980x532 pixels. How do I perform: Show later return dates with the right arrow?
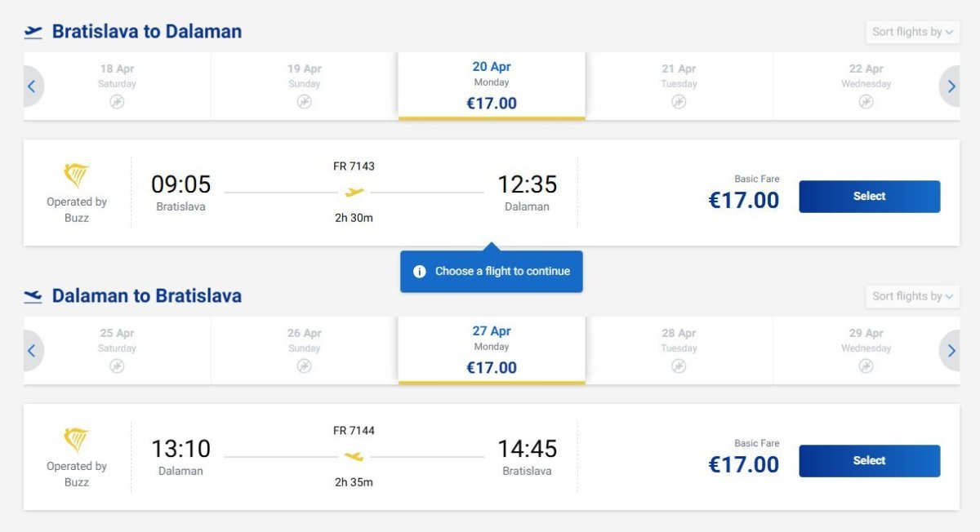pyautogui.click(x=951, y=351)
